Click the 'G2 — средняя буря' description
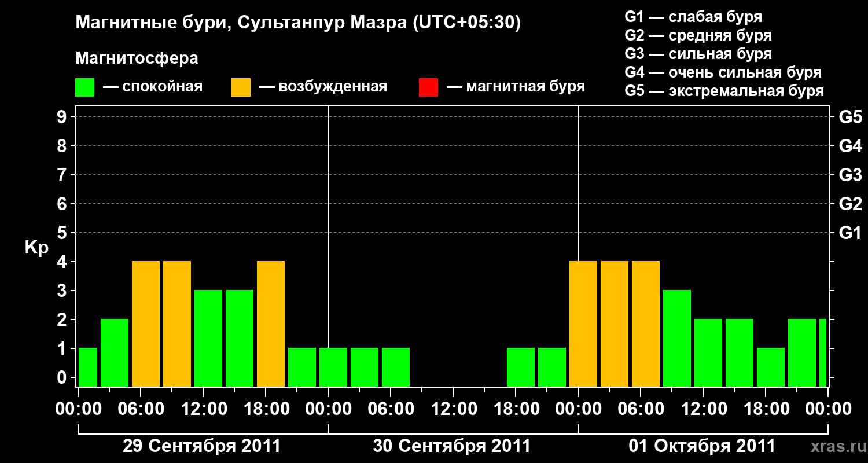The image size is (868, 463). [x=698, y=35]
